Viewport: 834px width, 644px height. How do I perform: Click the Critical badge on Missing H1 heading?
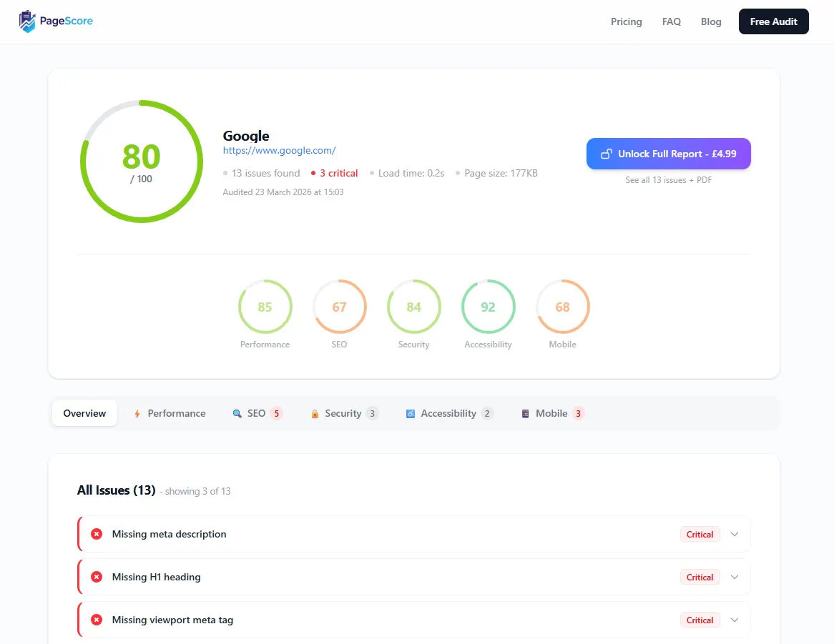click(700, 577)
